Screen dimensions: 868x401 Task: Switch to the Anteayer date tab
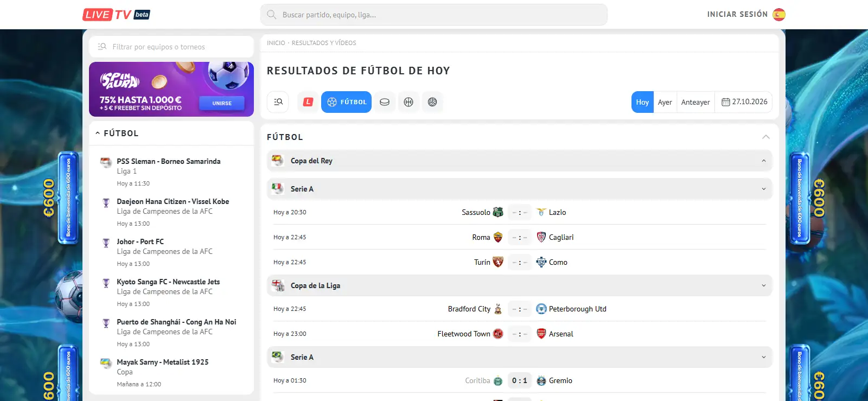pos(695,102)
